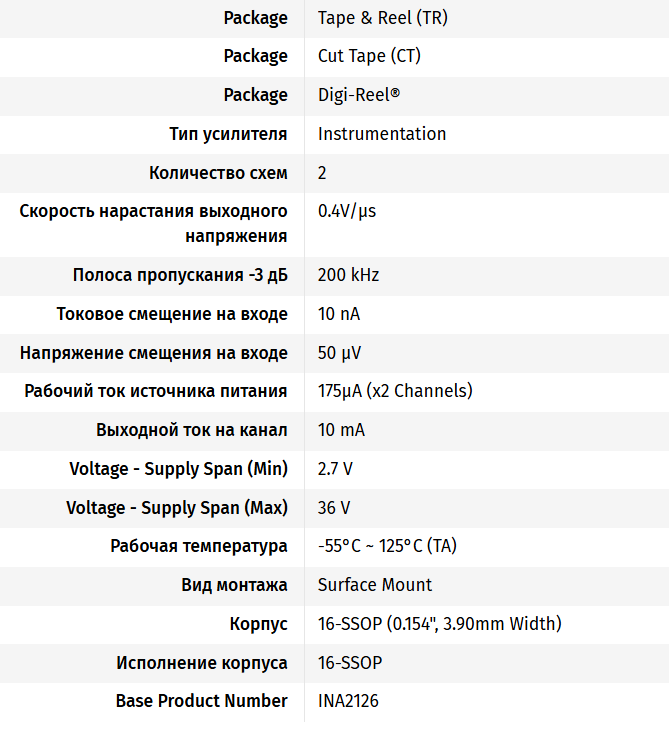Image resolution: width=669 pixels, height=733 pixels.
Task: Select the 50 µV offset voltage value
Action: coord(339,353)
